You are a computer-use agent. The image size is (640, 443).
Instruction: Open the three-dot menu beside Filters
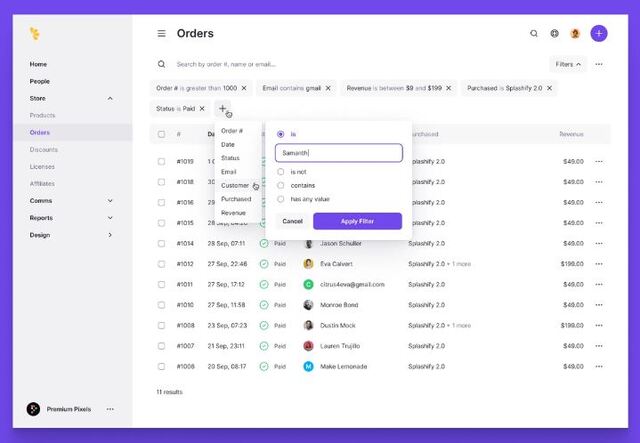(599, 64)
